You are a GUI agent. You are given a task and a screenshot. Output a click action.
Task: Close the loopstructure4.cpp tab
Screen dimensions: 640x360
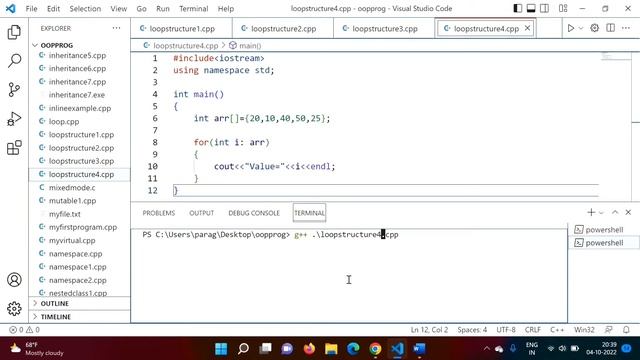[x=527, y=28]
